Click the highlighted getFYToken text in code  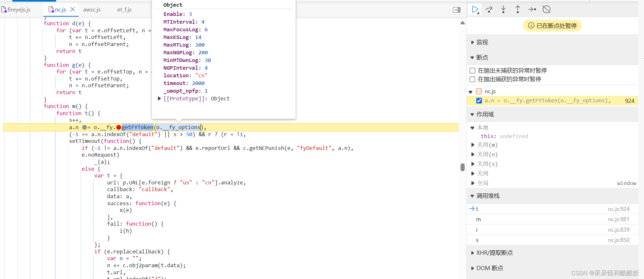click(137, 127)
